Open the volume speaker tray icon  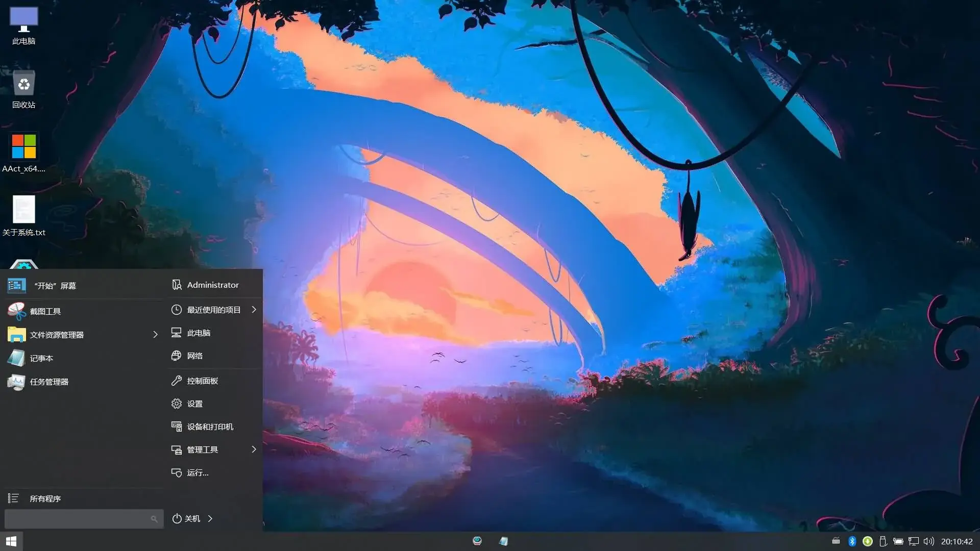(929, 541)
